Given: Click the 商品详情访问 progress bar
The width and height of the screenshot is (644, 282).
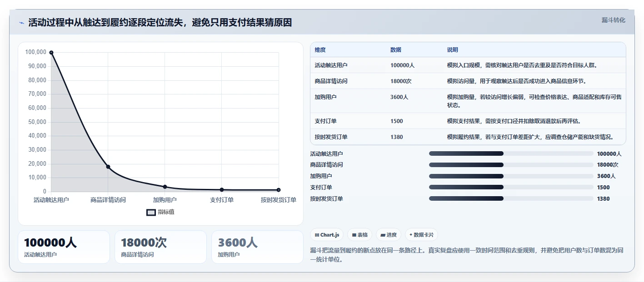Looking at the screenshot, I should coord(511,165).
